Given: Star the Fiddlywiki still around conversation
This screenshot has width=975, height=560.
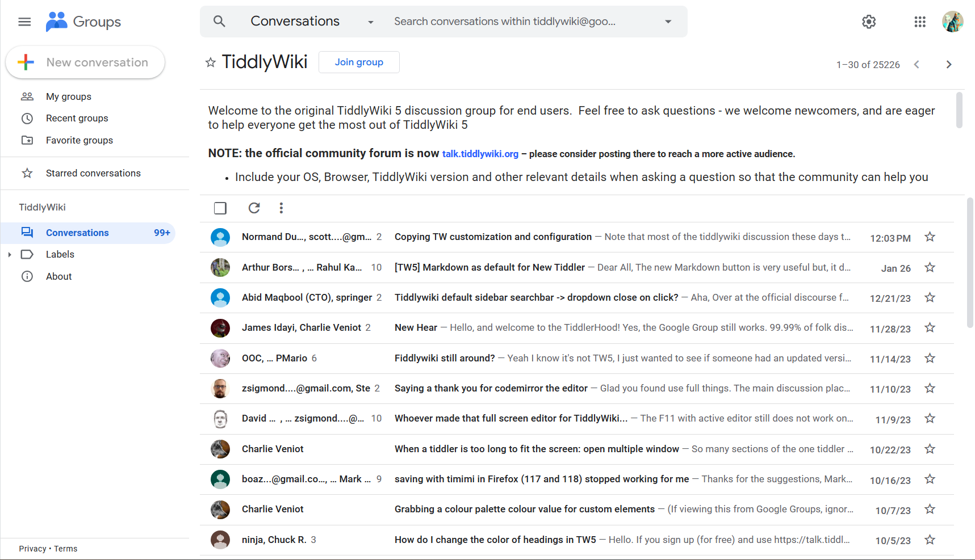Looking at the screenshot, I should pos(930,358).
